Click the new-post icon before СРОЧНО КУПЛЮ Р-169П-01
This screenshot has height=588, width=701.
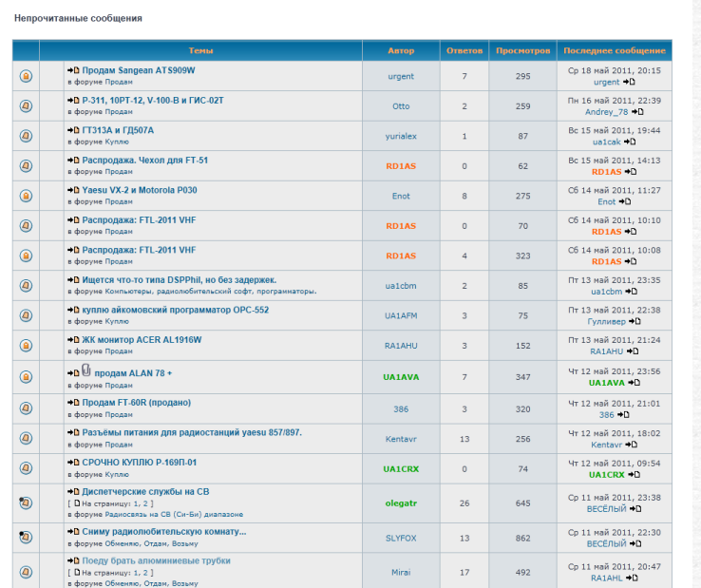tap(73, 462)
